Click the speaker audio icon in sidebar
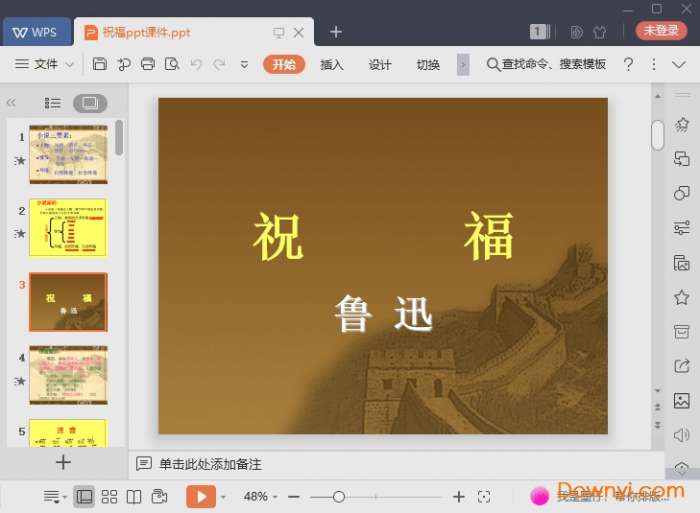Viewport: 700px width, 513px height. coord(682,435)
